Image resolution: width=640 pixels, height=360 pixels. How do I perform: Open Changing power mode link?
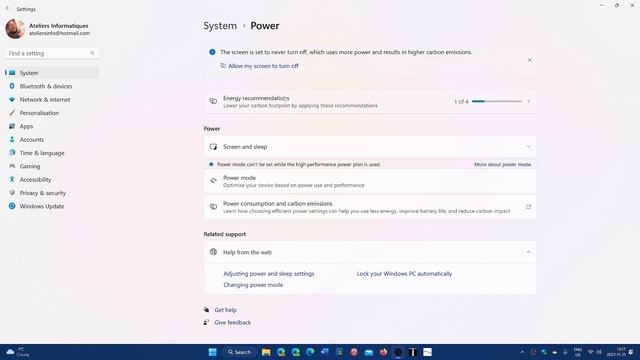[x=253, y=285]
